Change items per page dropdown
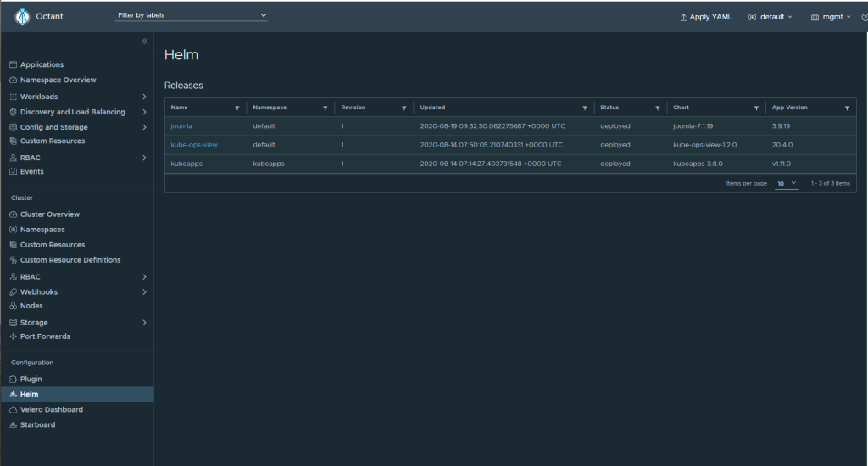868x466 pixels. tap(787, 183)
